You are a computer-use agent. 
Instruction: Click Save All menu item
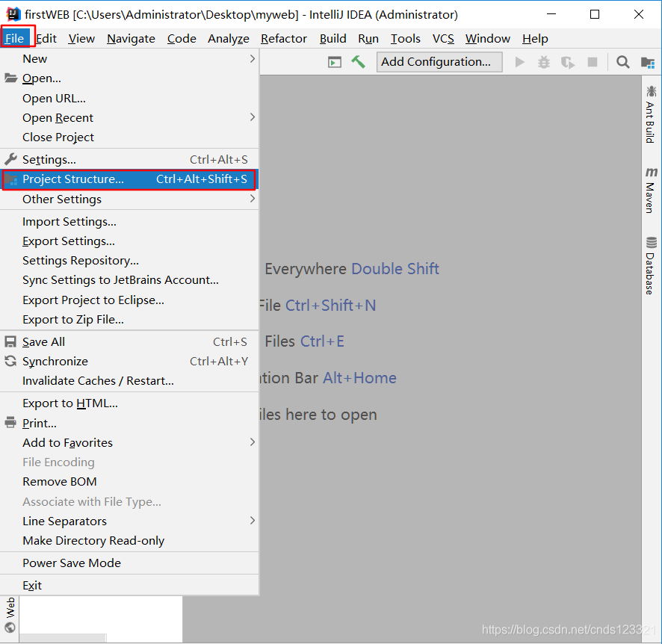click(129, 342)
